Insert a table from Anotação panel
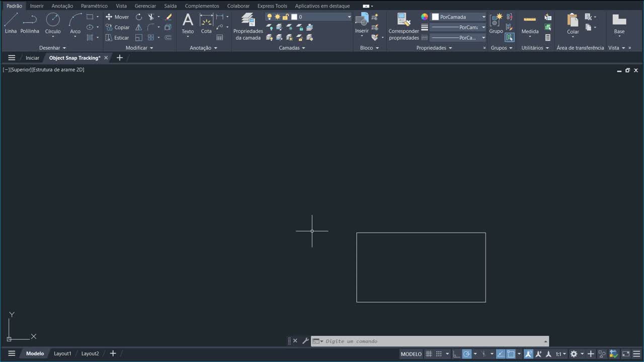Screen dimensions: 644x362 (220, 38)
